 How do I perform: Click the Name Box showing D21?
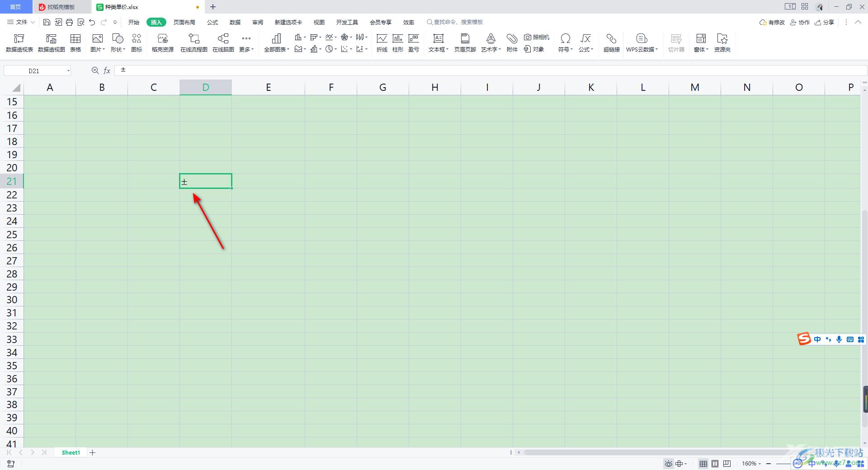[38, 70]
